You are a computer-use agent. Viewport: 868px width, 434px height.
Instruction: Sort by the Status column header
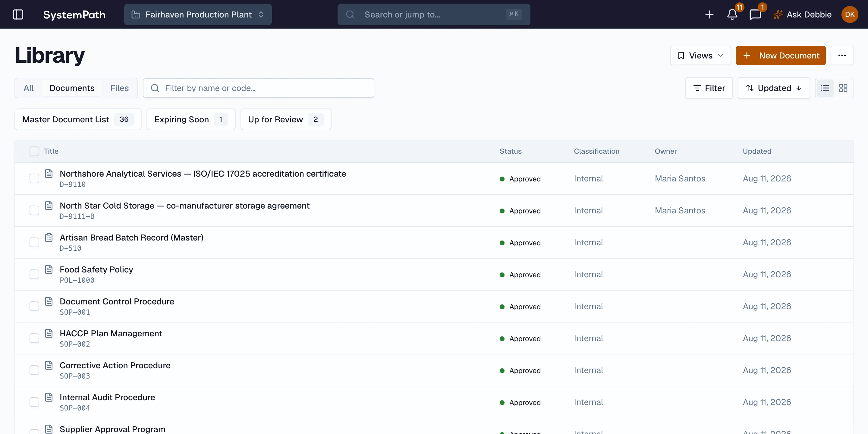click(x=511, y=151)
